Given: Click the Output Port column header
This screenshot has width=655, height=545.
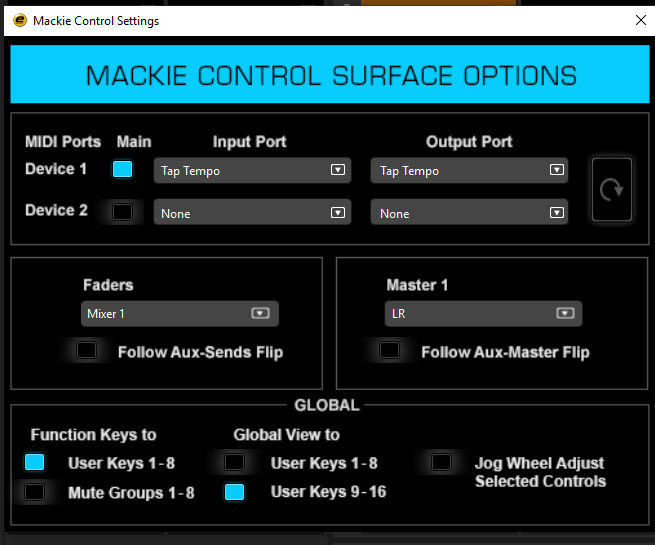Looking at the screenshot, I should click(469, 142).
